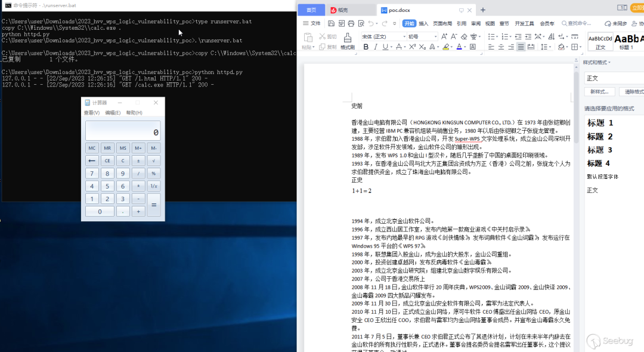Click the equals button in Calculator

pyautogui.click(x=154, y=205)
